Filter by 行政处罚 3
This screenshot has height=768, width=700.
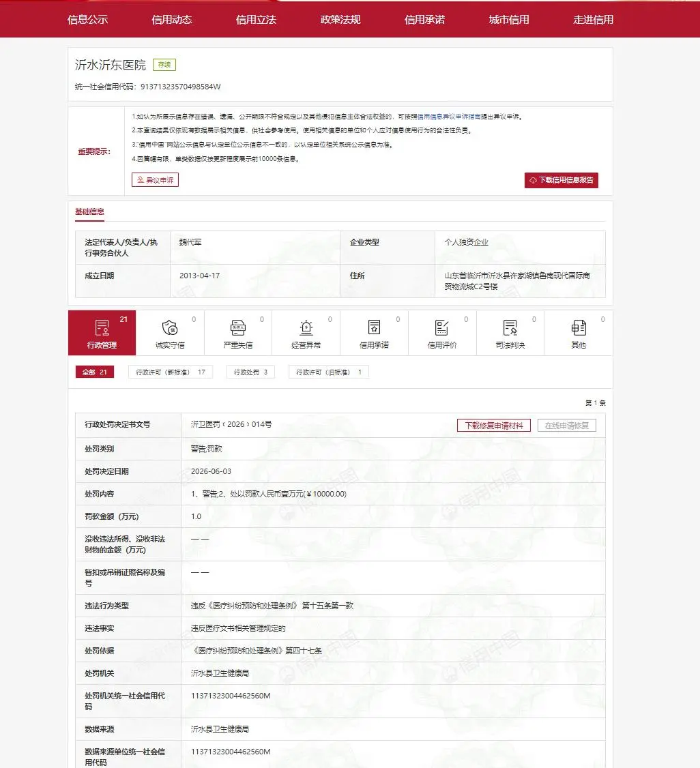pos(250,372)
